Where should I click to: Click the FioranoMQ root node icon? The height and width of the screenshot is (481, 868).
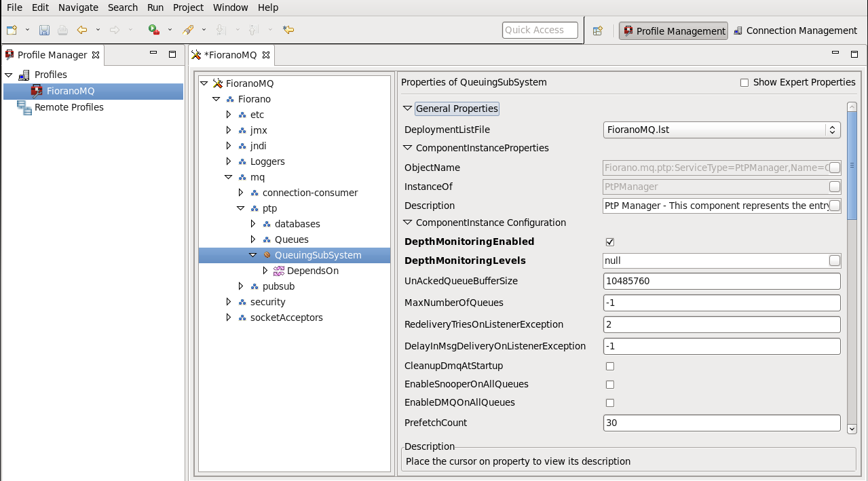218,83
